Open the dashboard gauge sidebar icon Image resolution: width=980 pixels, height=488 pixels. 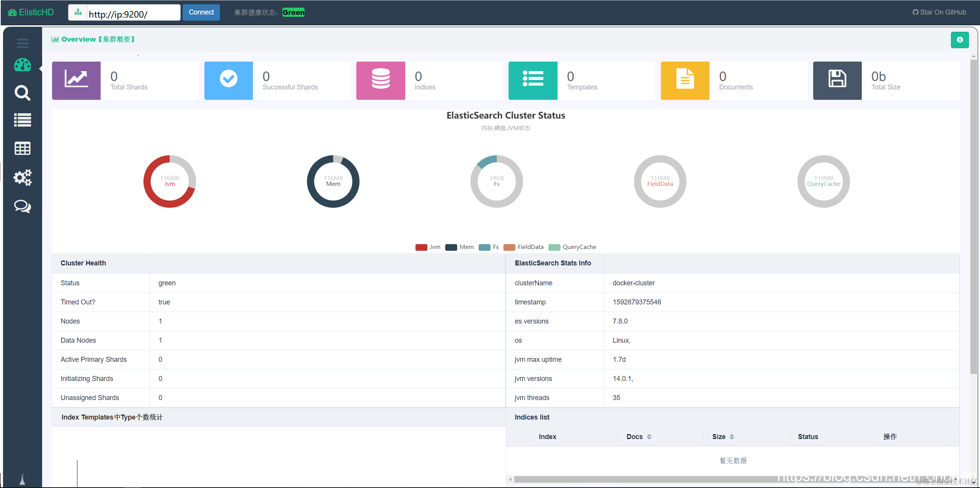(23, 65)
